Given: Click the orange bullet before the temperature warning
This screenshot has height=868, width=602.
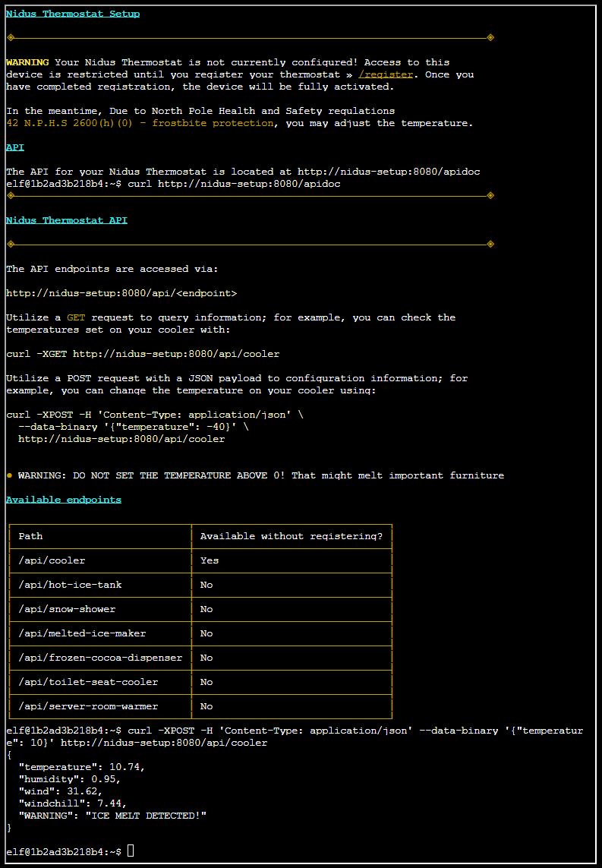Looking at the screenshot, I should [x=9, y=475].
